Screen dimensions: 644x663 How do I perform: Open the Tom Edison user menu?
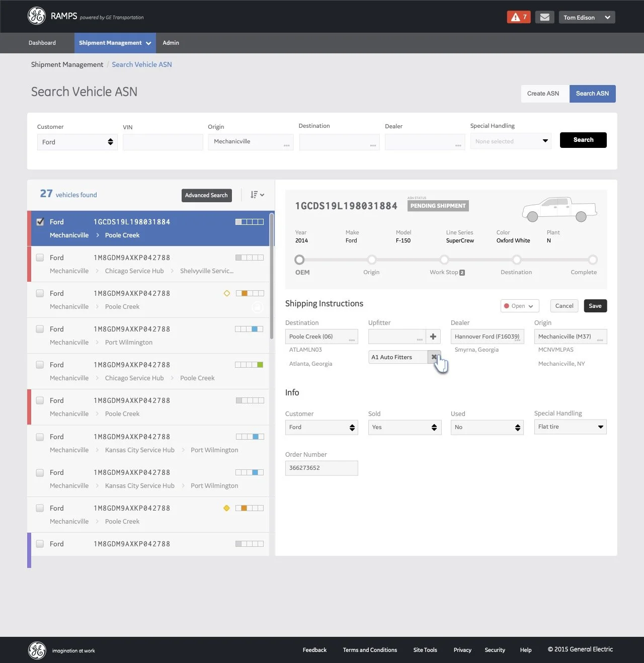[x=587, y=17]
